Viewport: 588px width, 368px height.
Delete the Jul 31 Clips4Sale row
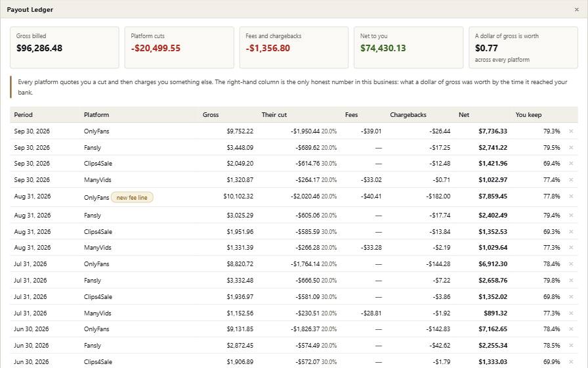pyautogui.click(x=571, y=296)
